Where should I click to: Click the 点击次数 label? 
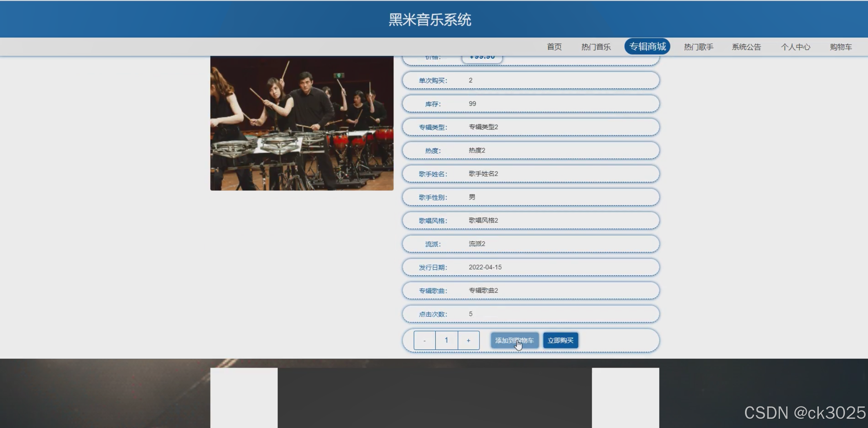pyautogui.click(x=433, y=314)
